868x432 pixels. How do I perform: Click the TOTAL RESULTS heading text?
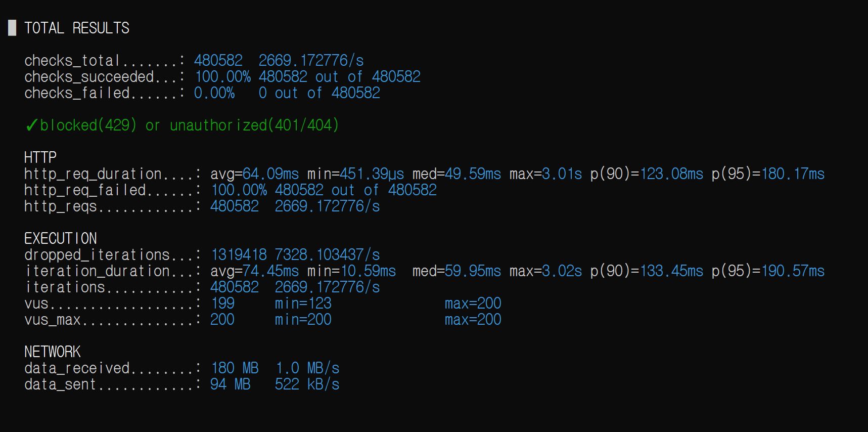tap(77, 28)
